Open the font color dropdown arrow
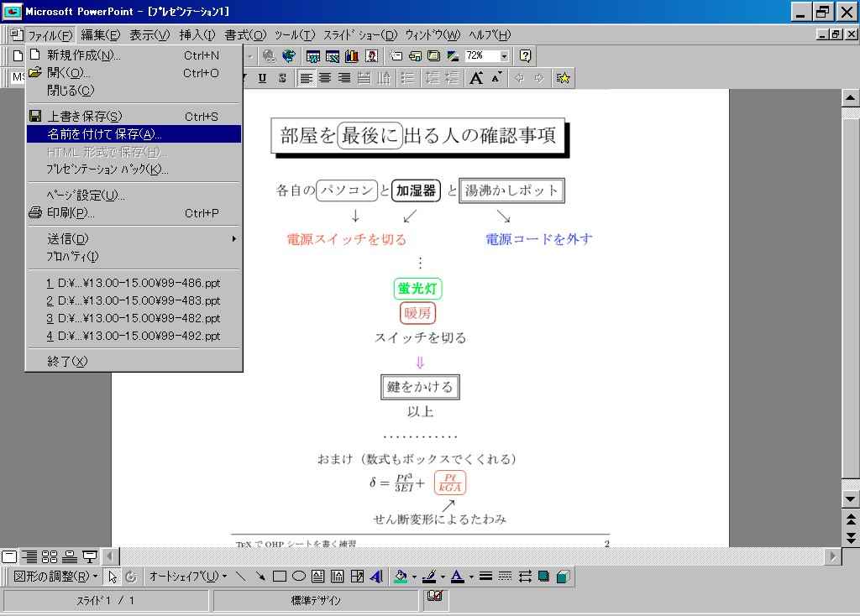The width and height of the screenshot is (860, 616). pos(470,577)
